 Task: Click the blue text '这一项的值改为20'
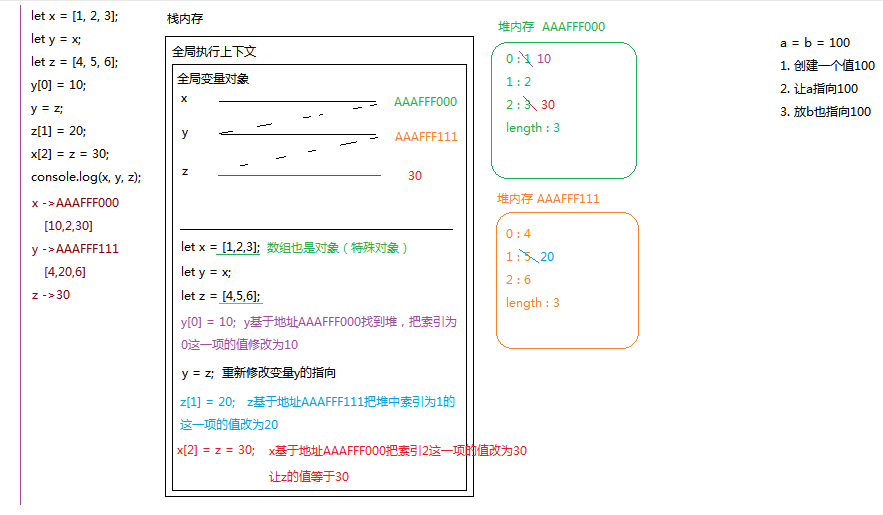click(229, 425)
